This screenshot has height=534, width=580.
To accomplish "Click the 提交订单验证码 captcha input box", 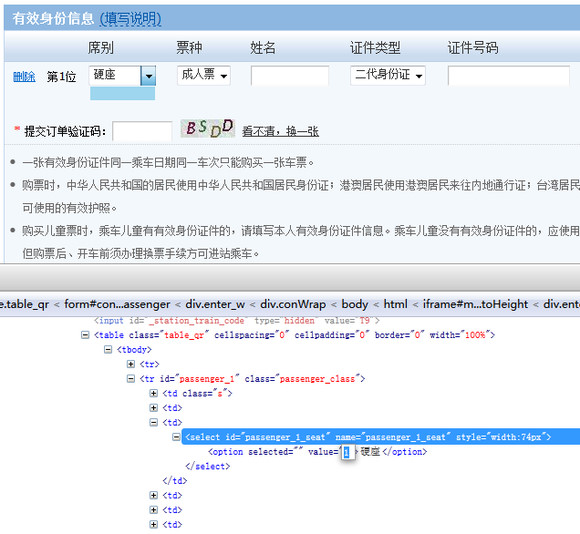I will pos(142,131).
